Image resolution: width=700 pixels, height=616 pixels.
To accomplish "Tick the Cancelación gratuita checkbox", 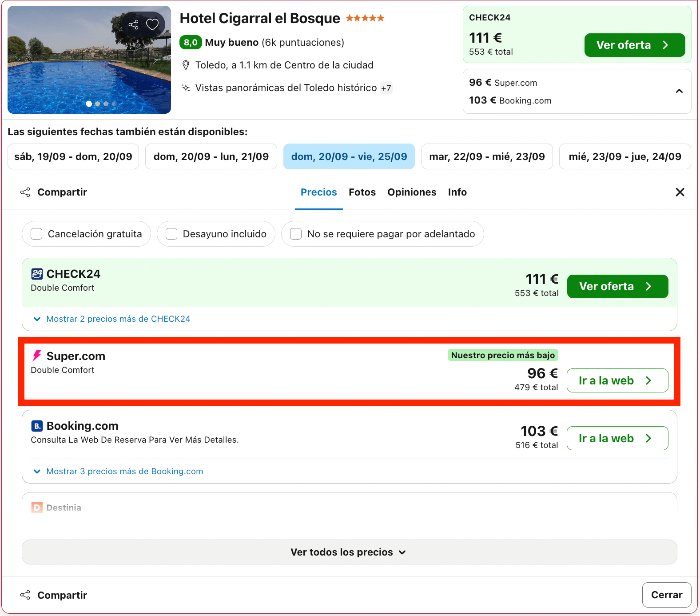I will (36, 234).
